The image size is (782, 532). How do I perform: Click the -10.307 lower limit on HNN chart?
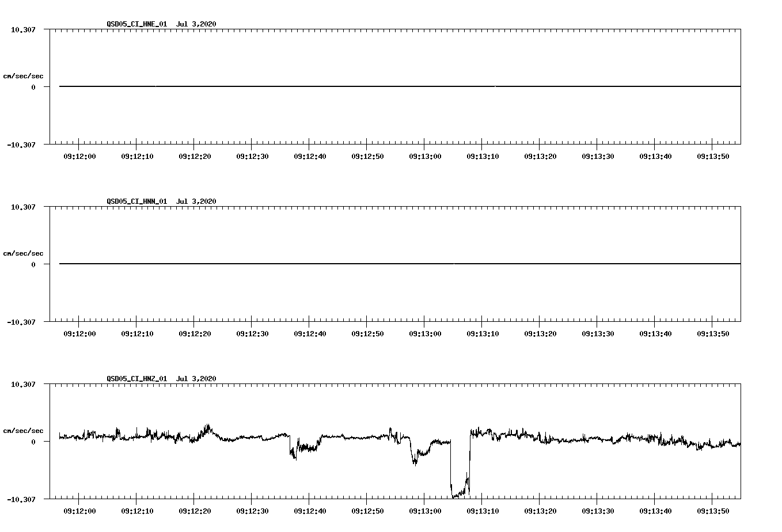(x=21, y=322)
